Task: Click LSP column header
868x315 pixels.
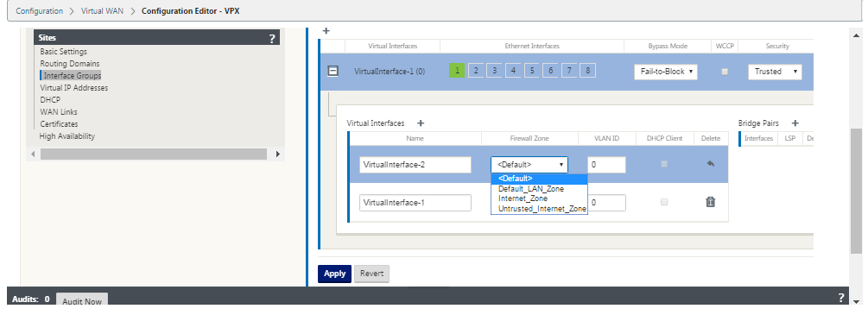Action: point(789,138)
